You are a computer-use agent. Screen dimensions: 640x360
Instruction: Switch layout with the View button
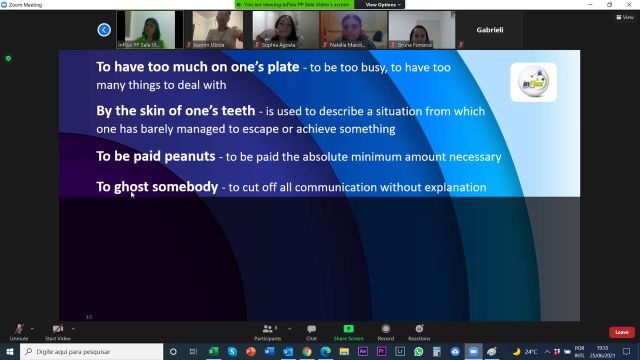625,17
